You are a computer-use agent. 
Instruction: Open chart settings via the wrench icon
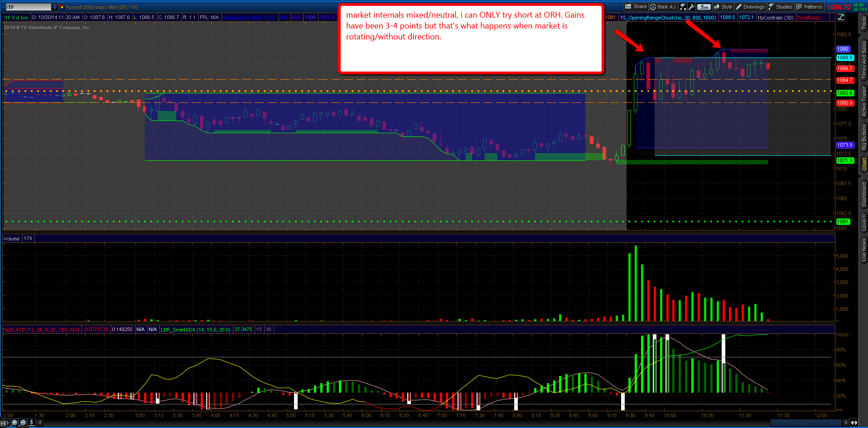tap(692, 7)
